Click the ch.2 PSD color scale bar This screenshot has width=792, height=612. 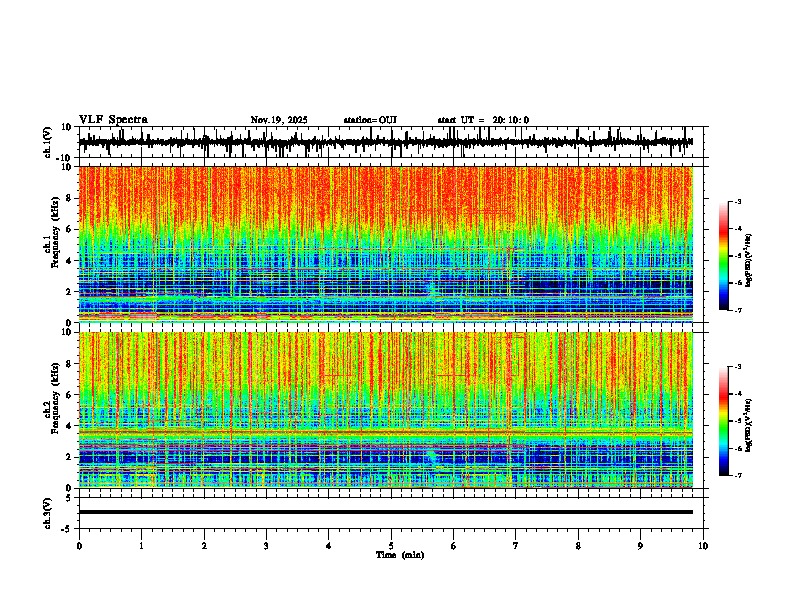click(723, 421)
